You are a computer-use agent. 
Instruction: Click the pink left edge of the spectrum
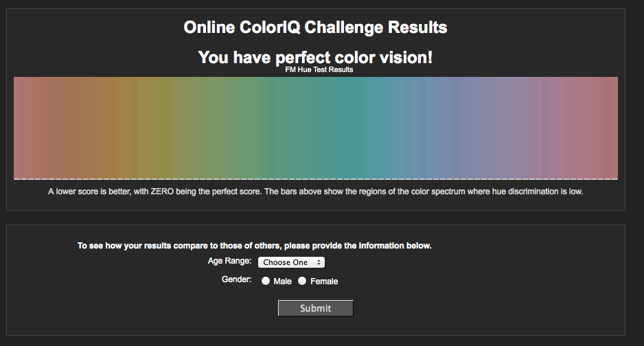pyautogui.click(x=20, y=128)
